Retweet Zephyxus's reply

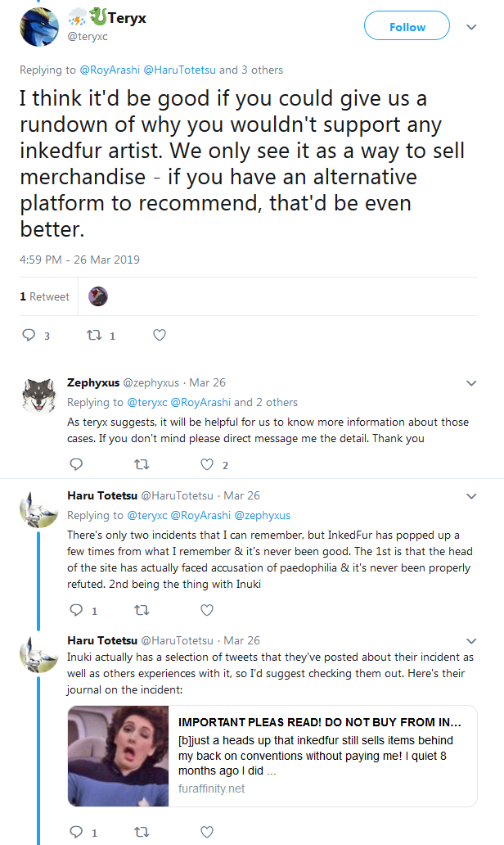142,464
